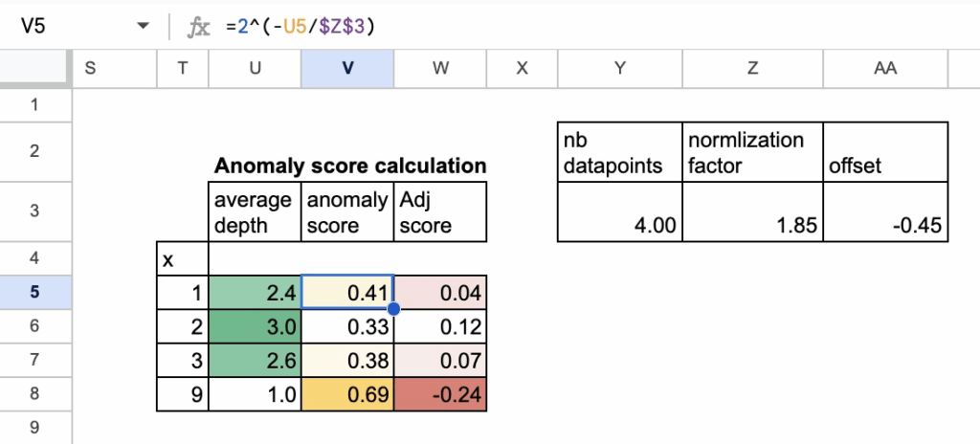The height and width of the screenshot is (444, 980).
Task: Select column AA header
Action: [x=885, y=67]
